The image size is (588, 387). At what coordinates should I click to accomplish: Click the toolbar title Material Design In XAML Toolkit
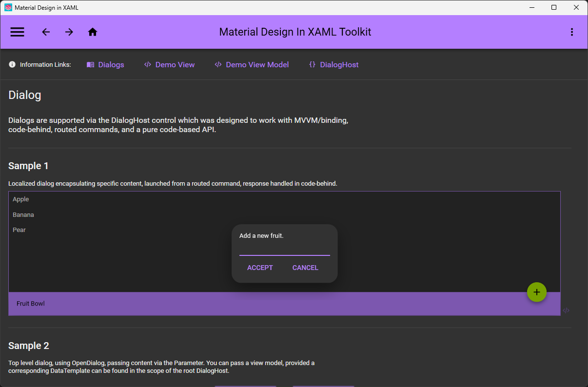295,32
